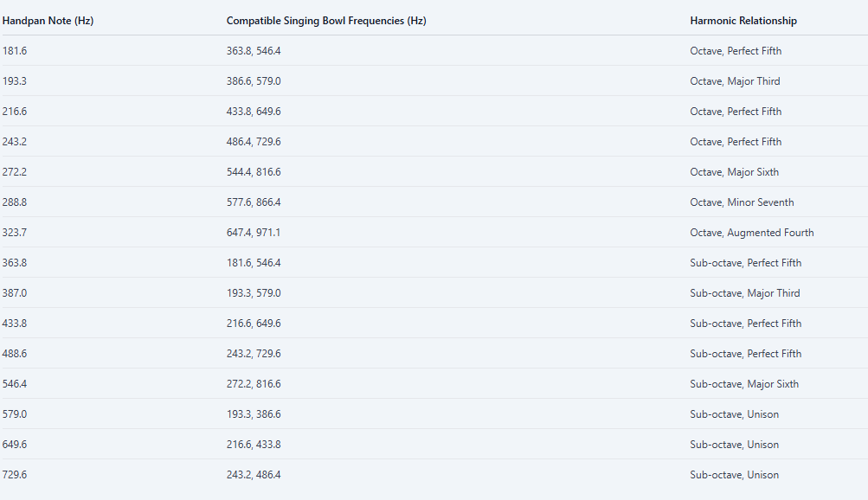Viewport: 868px width, 500px height.
Task: Select the 243.2, 729.6 frequencies cell
Action: (254, 354)
